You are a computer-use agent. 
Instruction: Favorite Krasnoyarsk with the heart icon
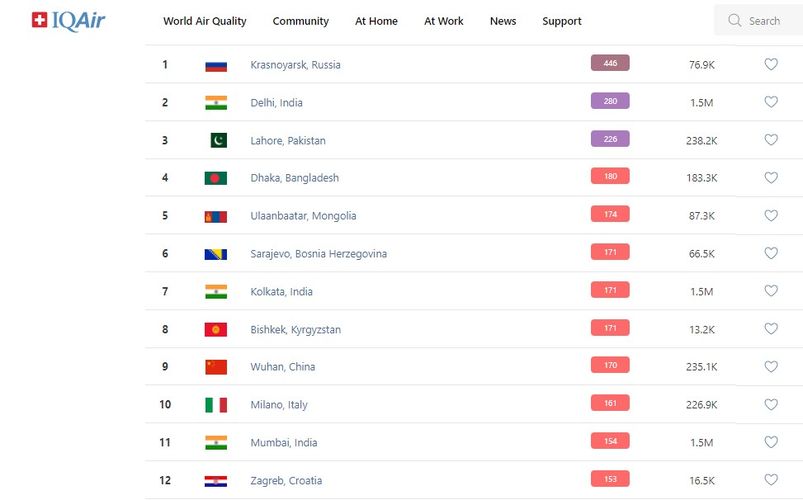(771, 64)
